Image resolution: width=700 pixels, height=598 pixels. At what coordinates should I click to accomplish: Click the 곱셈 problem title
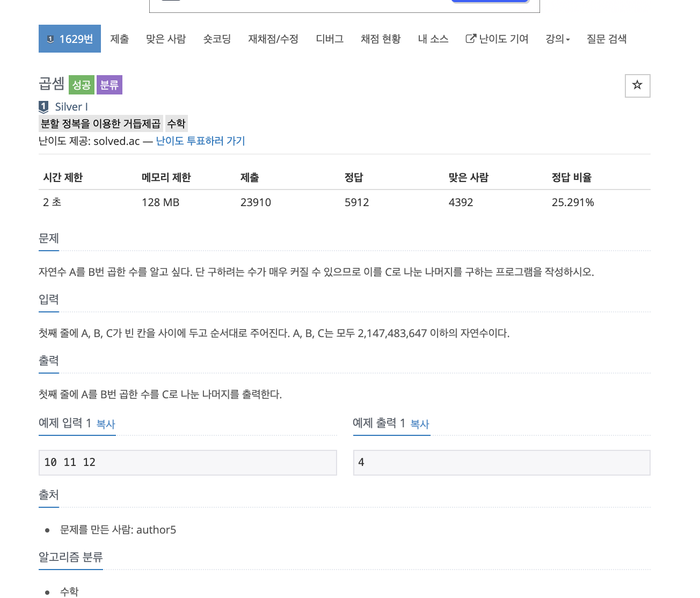(x=52, y=84)
